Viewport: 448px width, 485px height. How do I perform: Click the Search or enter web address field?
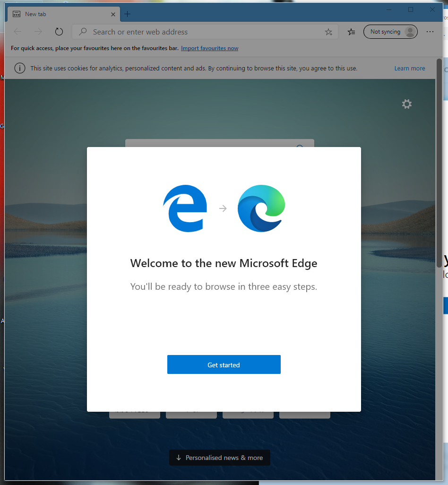pyautogui.click(x=205, y=32)
